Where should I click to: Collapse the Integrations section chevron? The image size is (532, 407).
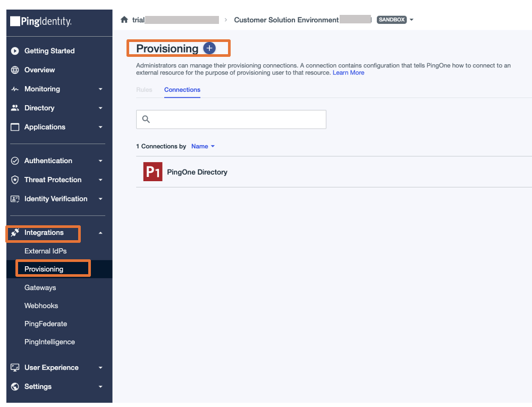100,233
